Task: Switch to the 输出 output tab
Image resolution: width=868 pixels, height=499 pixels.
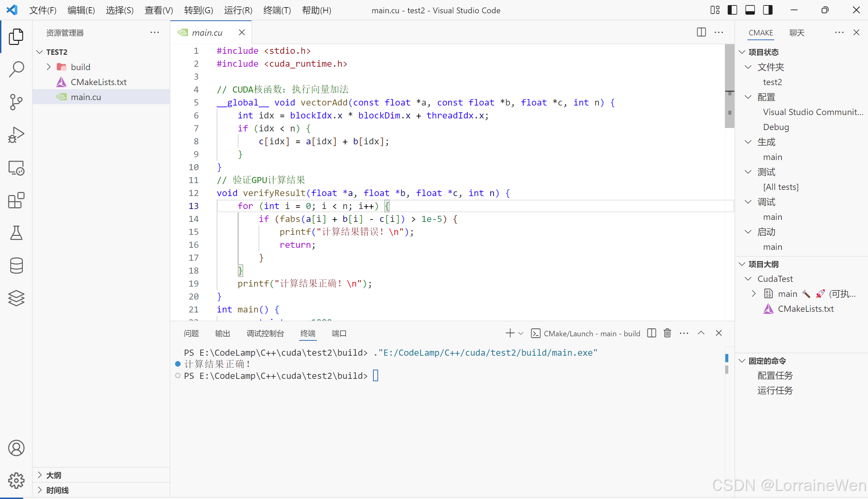Action: click(x=222, y=333)
